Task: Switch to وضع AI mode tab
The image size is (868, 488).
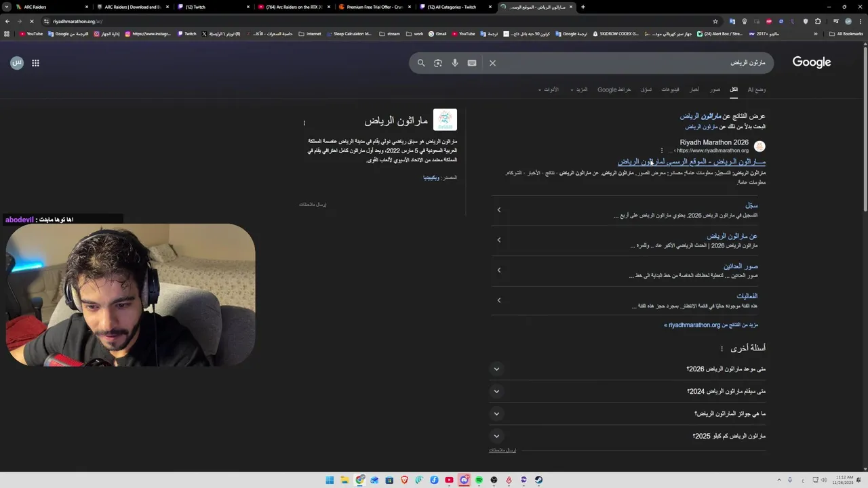Action: pos(757,89)
